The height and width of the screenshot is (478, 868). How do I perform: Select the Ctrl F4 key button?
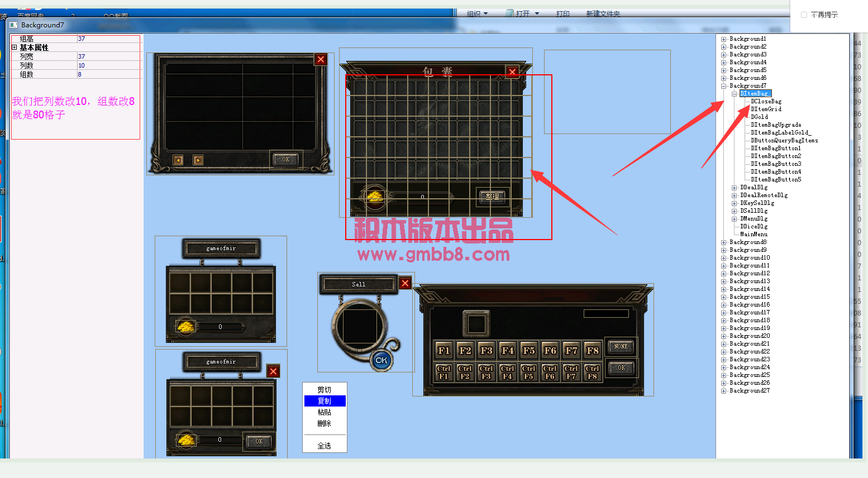(508, 372)
